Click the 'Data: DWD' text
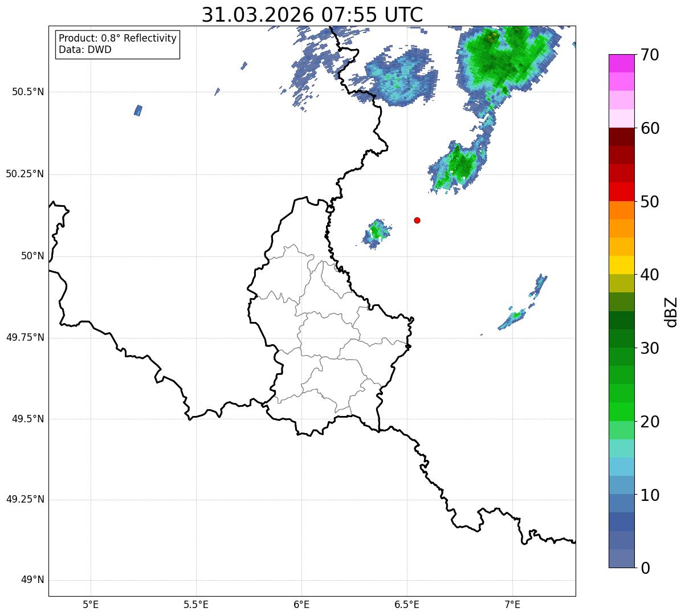685x616 pixels. (85, 50)
